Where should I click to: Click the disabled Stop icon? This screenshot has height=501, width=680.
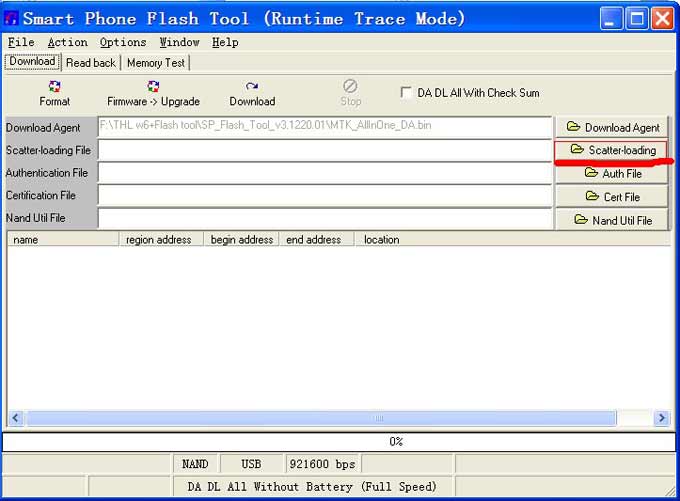350,86
